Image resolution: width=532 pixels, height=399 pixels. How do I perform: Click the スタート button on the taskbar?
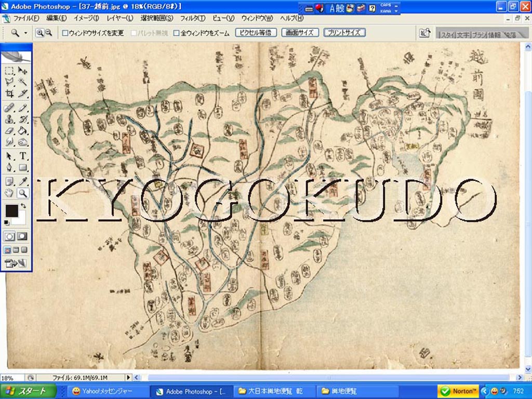[28, 391]
